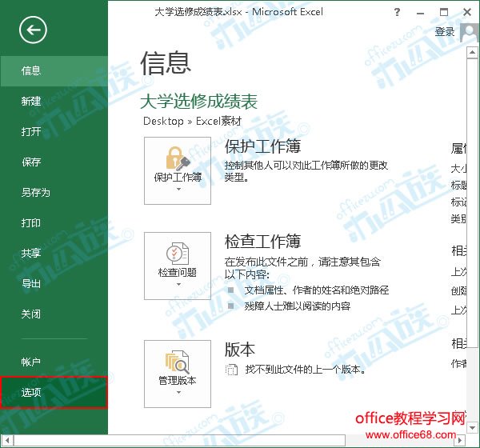Click 残障人士难以阅读的内容 bullet text
The height and width of the screenshot is (448, 480).
pyautogui.click(x=298, y=306)
